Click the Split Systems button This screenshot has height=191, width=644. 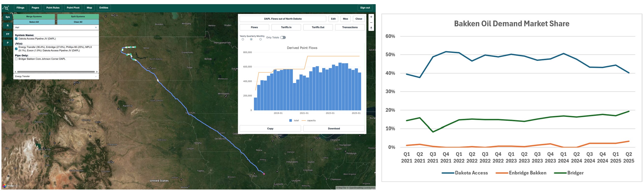[x=78, y=16]
